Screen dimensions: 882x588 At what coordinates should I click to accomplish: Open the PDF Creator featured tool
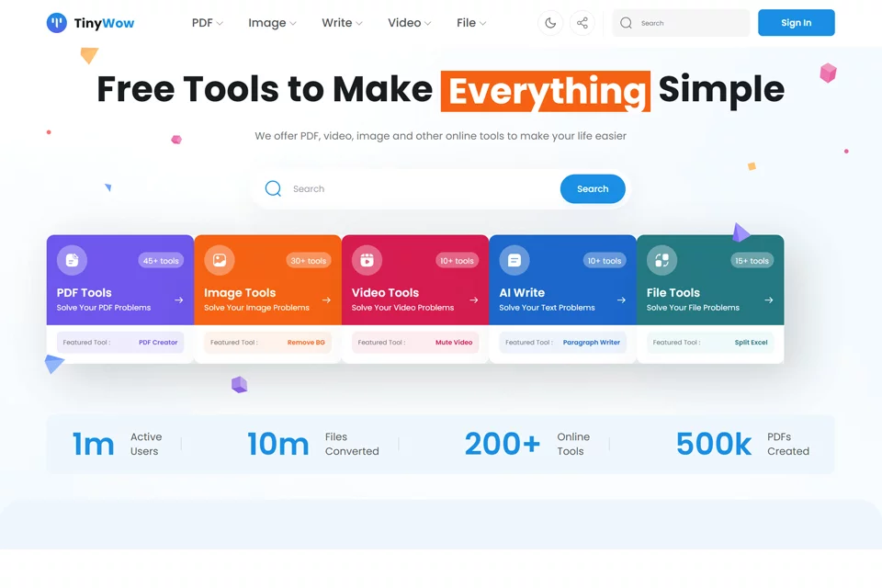158,343
